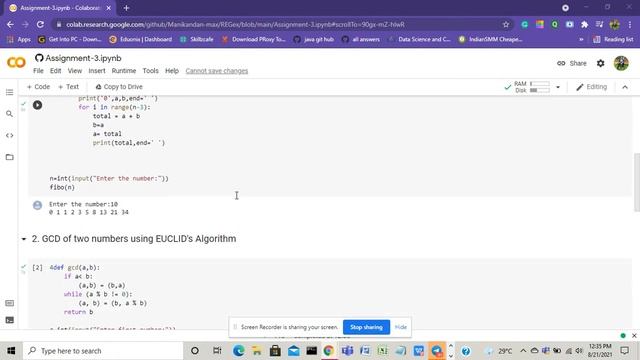Screen dimensions: 640x360
Task: Open the search sidebar icon
Action: pos(9,114)
